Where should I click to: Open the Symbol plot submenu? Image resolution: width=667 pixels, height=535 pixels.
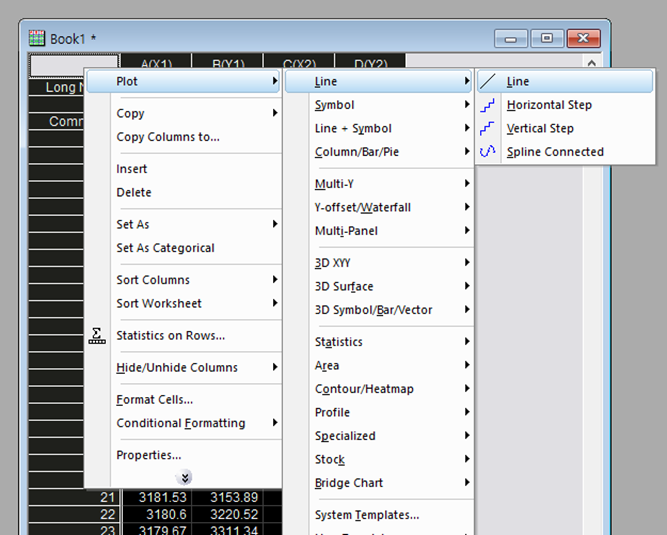pyautogui.click(x=379, y=105)
